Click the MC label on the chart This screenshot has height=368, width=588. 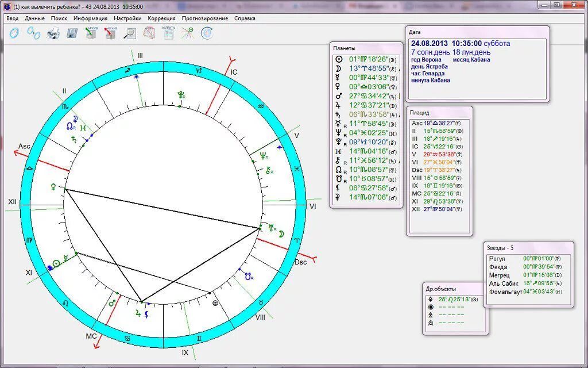91,336
